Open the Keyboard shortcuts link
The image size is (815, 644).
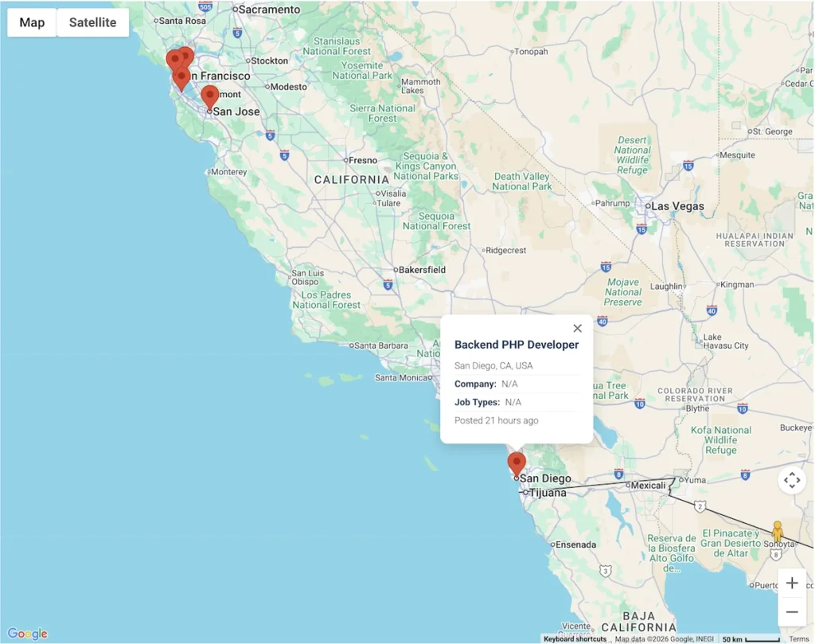point(575,638)
